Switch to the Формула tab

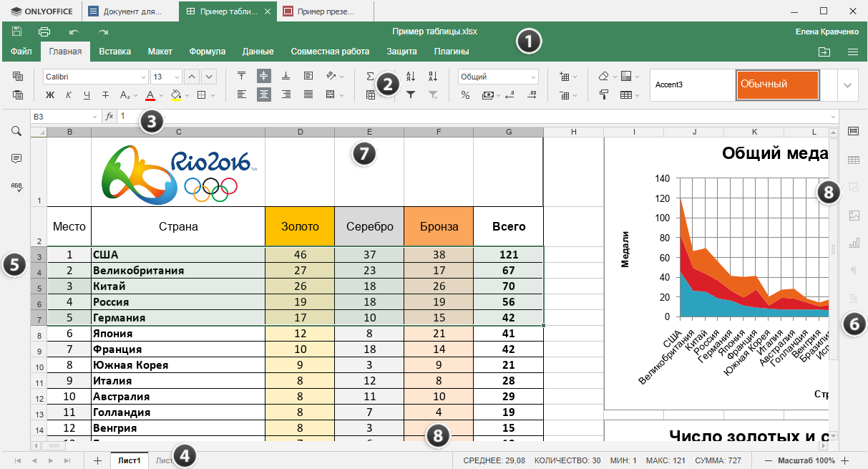click(x=208, y=52)
